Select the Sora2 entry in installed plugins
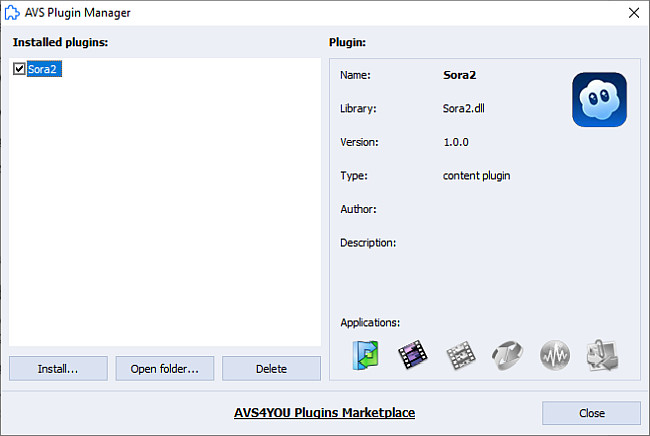Image resolution: width=650 pixels, height=436 pixels. 44,69
